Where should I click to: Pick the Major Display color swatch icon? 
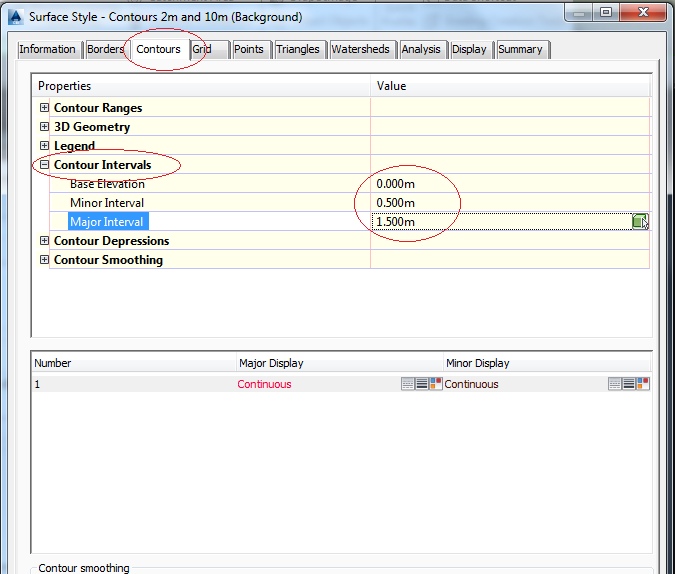tap(436, 384)
